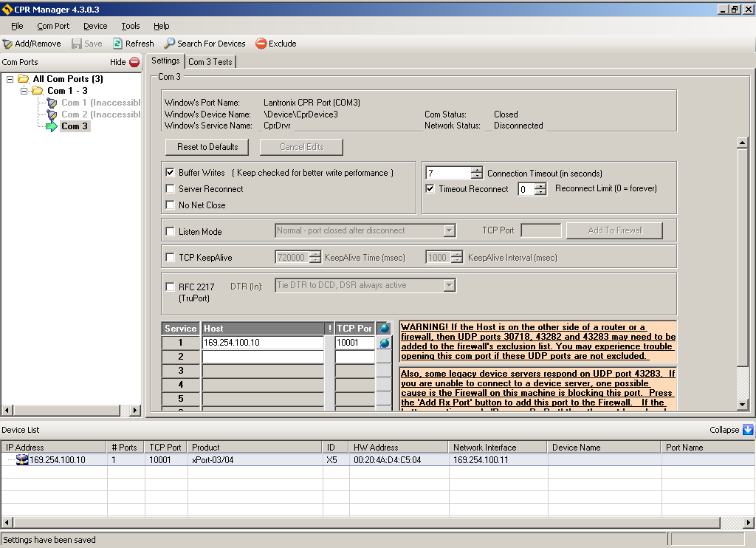Open the Listen Mode dropdown

click(x=450, y=230)
